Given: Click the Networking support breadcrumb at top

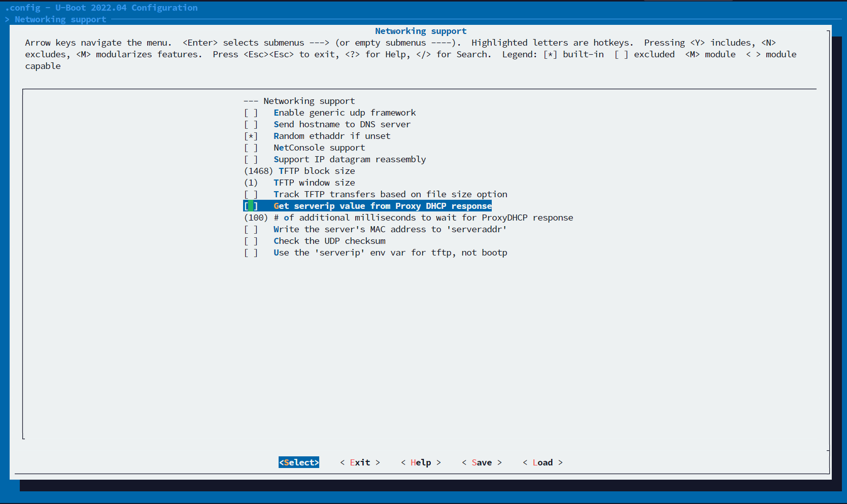Looking at the screenshot, I should tap(60, 19).
